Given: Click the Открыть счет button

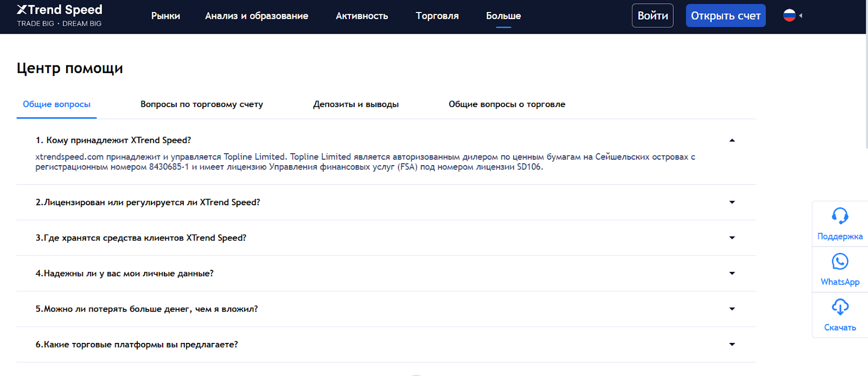Looking at the screenshot, I should (x=725, y=16).
